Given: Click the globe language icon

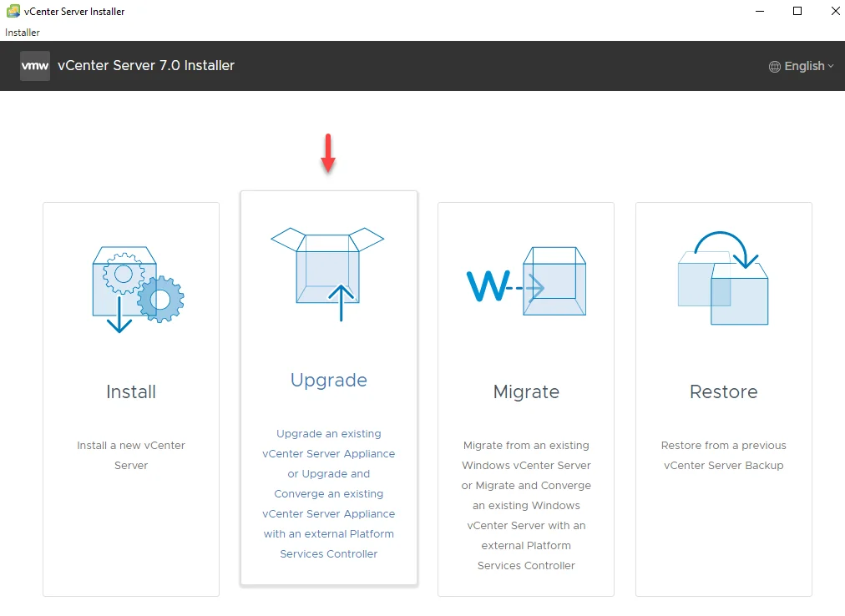Looking at the screenshot, I should tap(774, 66).
